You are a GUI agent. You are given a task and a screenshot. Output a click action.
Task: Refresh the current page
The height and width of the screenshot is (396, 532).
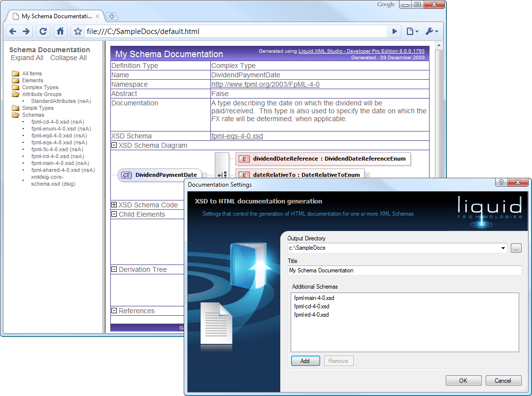point(43,31)
